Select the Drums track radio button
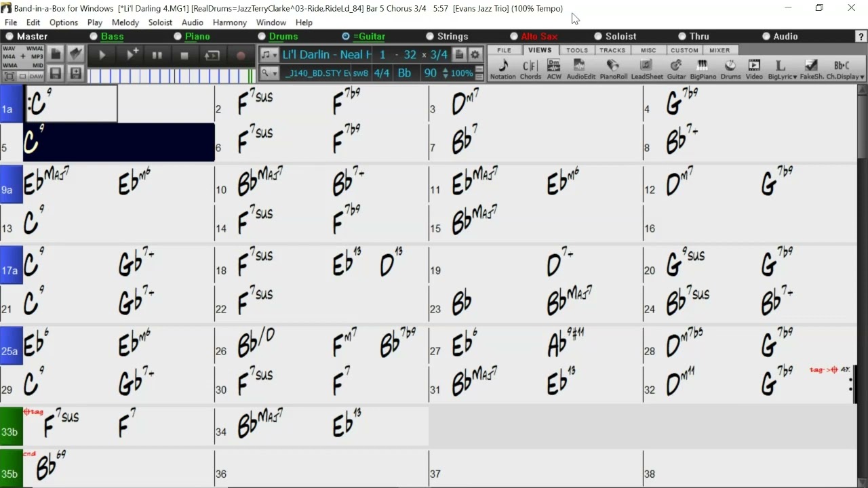The width and height of the screenshot is (868, 488). (262, 37)
